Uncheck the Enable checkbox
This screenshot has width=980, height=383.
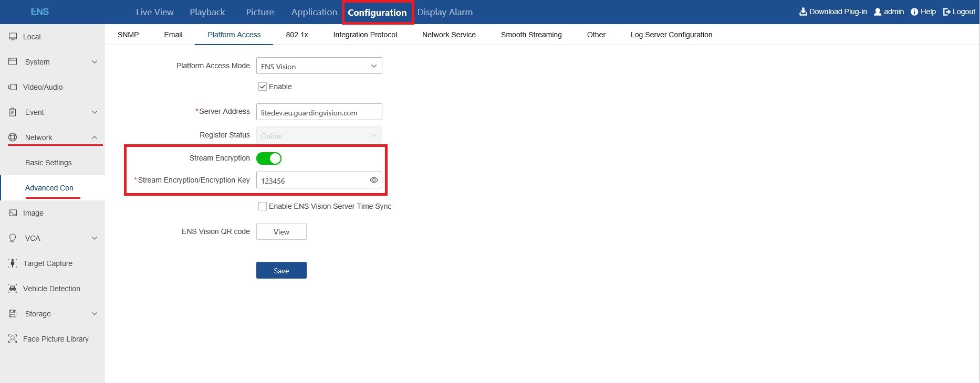click(263, 87)
